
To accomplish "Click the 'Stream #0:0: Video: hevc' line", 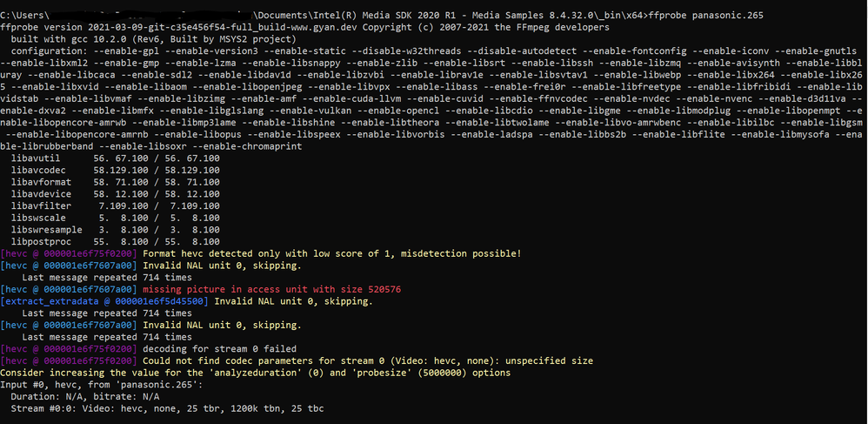I will click(168, 408).
